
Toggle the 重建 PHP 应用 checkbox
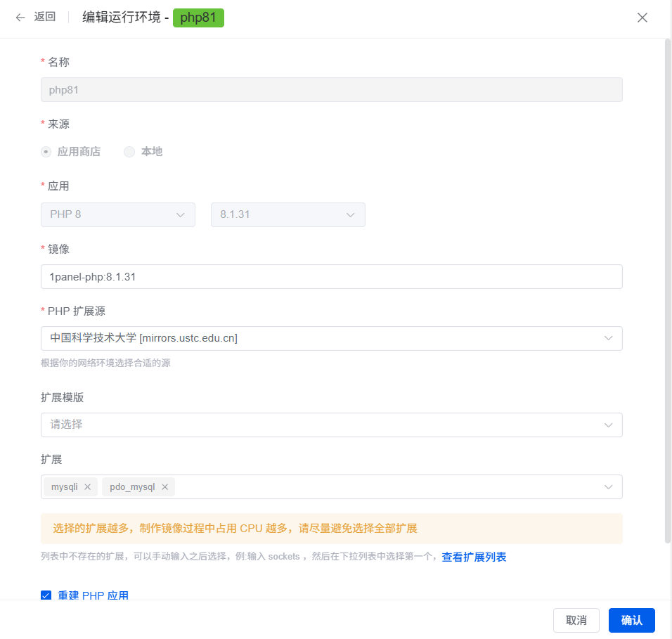pos(46,595)
